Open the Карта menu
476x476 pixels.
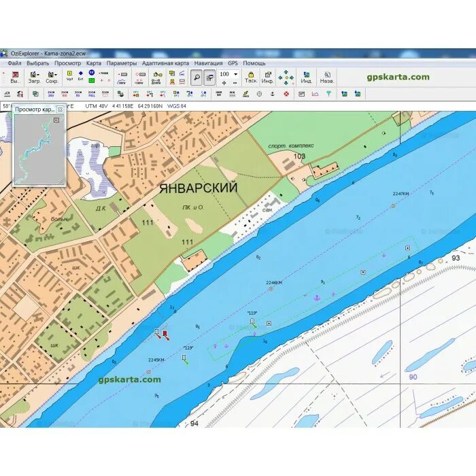point(94,63)
